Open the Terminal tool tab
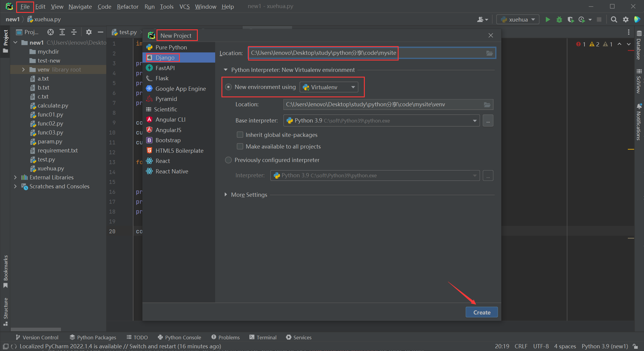The height and width of the screenshot is (351, 644). 263,338
